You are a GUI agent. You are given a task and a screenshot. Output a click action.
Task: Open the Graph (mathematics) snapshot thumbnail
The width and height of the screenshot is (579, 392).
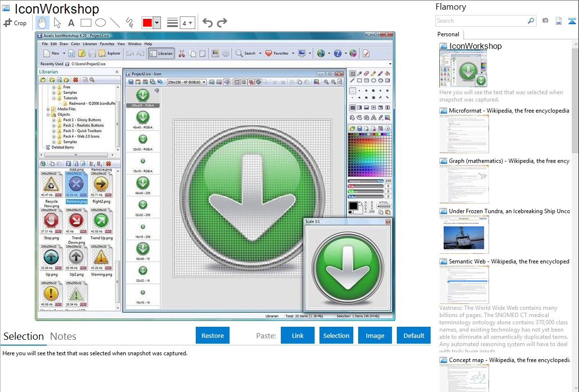pyautogui.click(x=464, y=184)
